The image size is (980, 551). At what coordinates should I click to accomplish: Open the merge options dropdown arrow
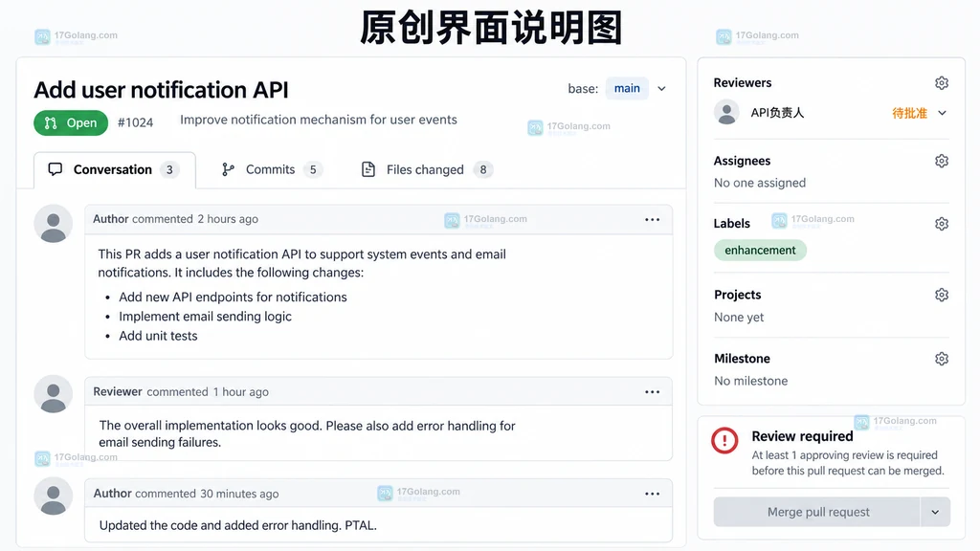point(935,513)
